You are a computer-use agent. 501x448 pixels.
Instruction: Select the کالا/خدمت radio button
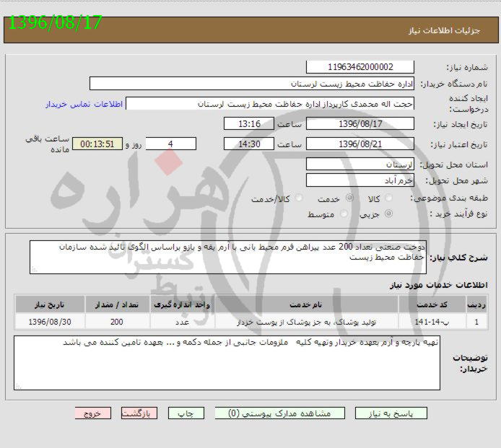[299, 198]
